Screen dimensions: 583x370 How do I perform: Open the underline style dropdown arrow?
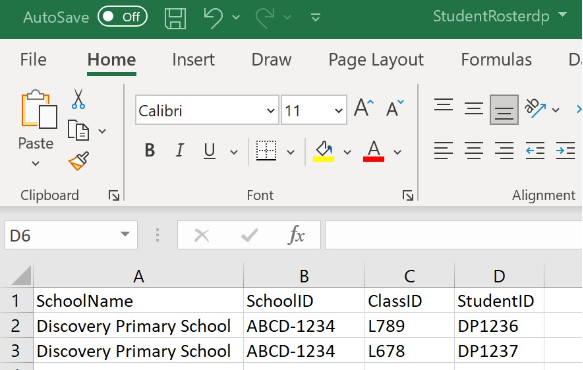pyautogui.click(x=234, y=152)
